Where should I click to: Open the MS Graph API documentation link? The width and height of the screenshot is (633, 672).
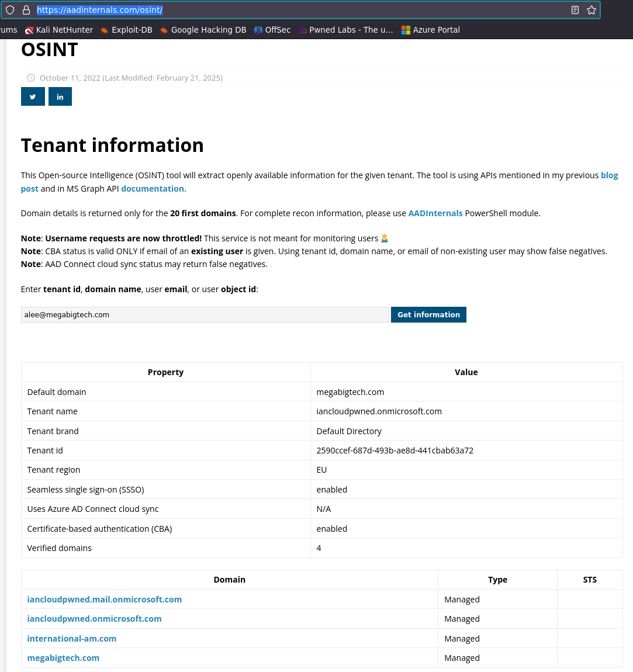click(x=153, y=188)
